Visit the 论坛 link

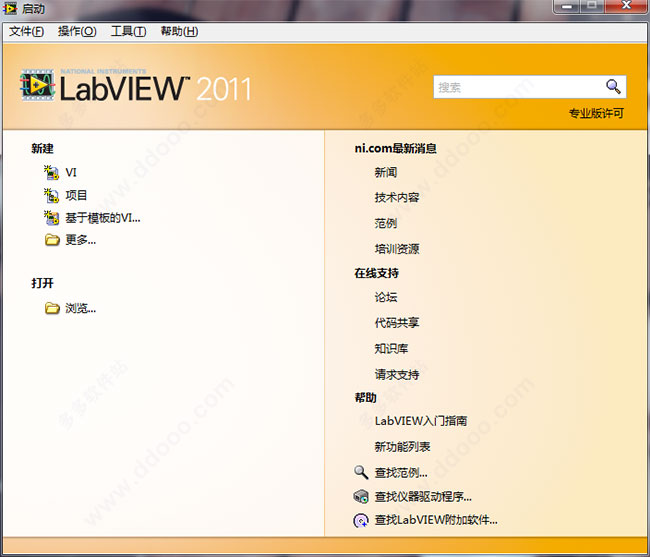click(386, 297)
